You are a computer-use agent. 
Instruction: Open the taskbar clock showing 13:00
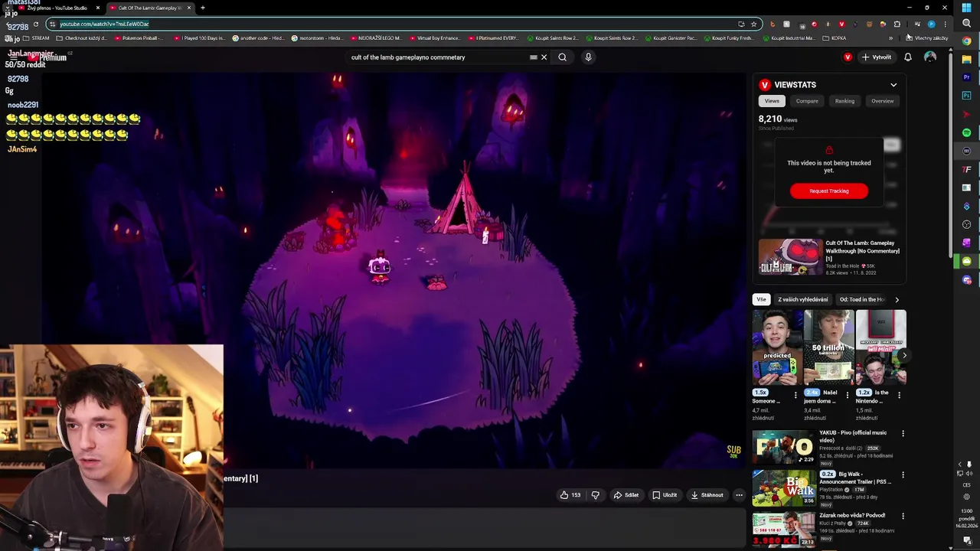pos(966,518)
